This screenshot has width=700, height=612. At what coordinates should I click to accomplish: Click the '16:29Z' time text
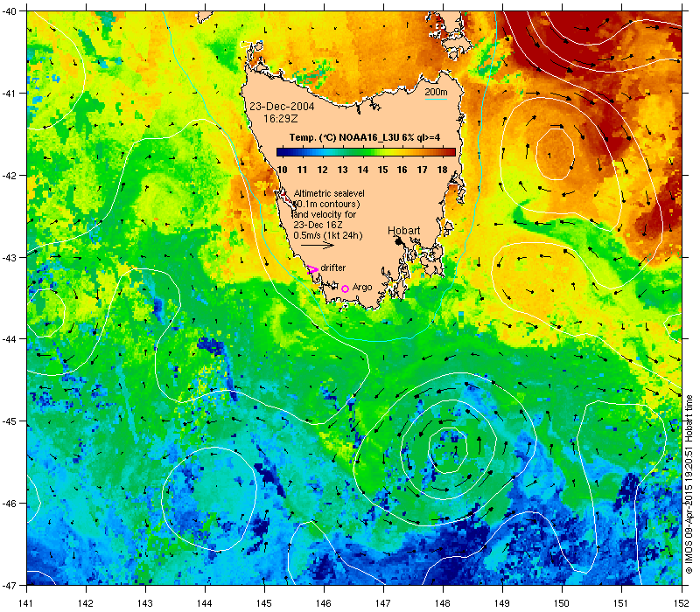(x=280, y=119)
